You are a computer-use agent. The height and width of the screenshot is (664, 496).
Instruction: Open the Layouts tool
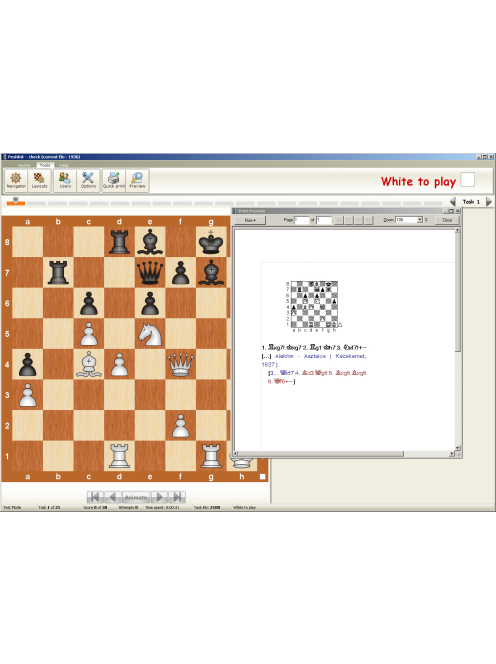click(x=39, y=180)
